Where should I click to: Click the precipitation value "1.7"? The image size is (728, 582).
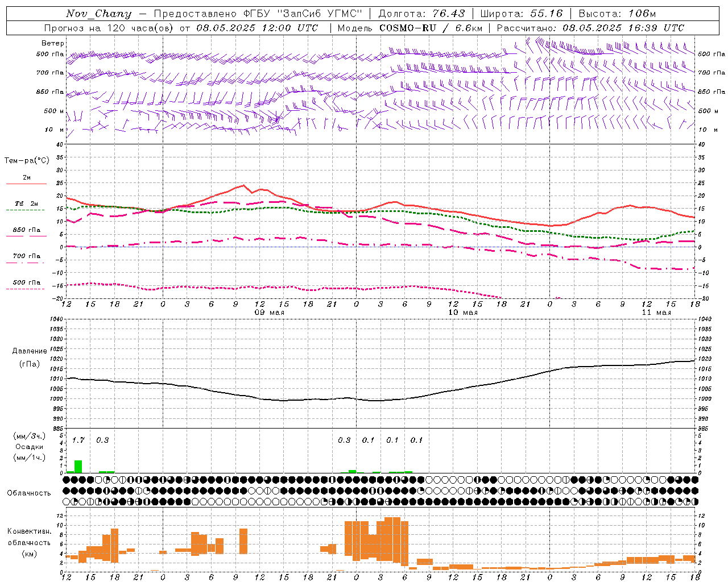coord(78,440)
